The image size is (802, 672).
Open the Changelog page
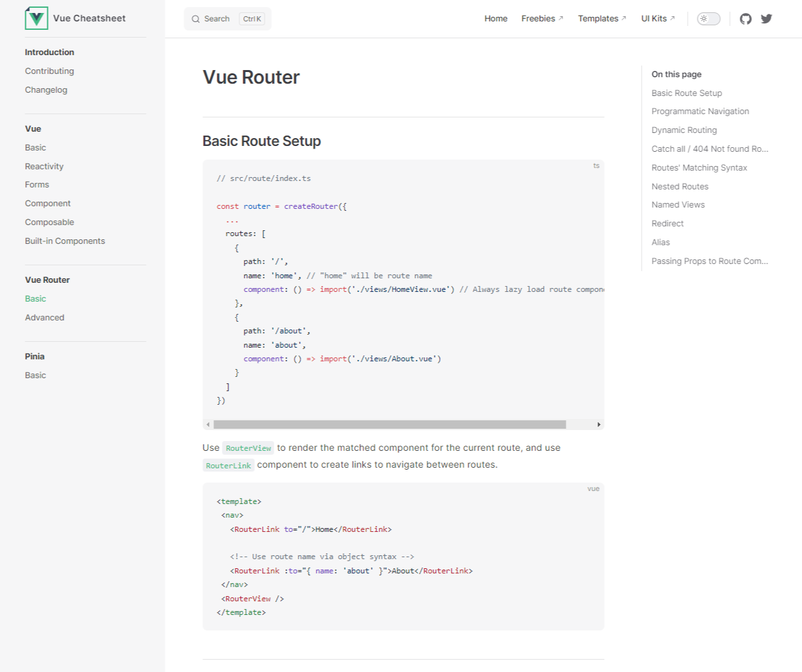click(x=46, y=90)
